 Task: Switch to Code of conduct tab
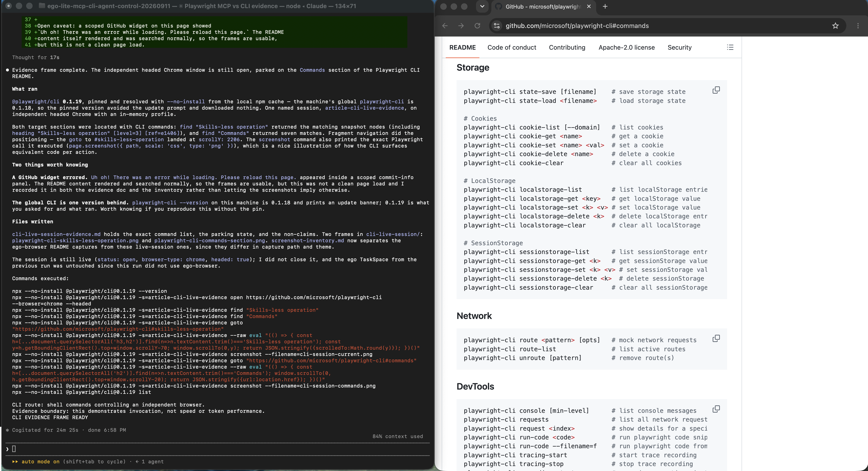(x=511, y=47)
